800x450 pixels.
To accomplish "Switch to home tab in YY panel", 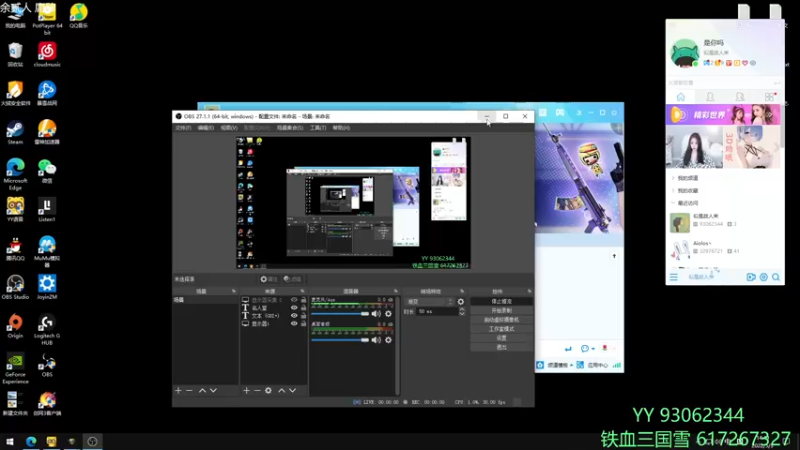I will [681, 97].
